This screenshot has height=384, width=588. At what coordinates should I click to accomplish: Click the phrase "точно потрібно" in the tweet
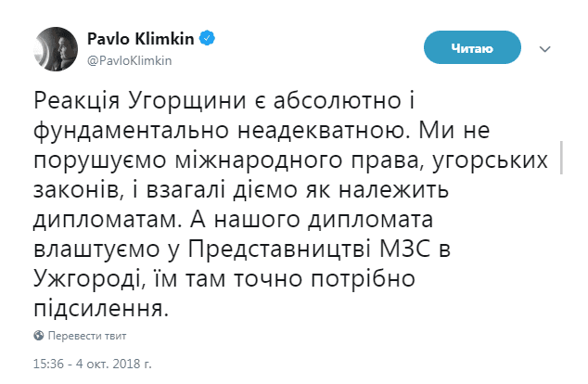(325, 279)
